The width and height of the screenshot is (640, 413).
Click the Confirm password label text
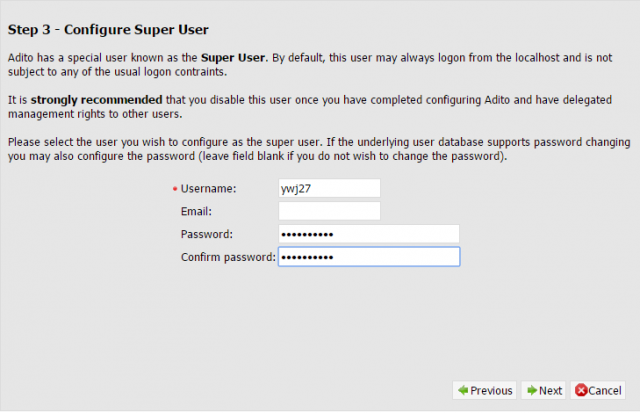(228, 257)
